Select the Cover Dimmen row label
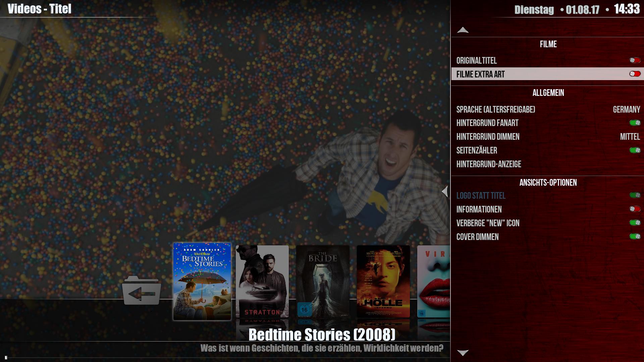 coord(478,237)
